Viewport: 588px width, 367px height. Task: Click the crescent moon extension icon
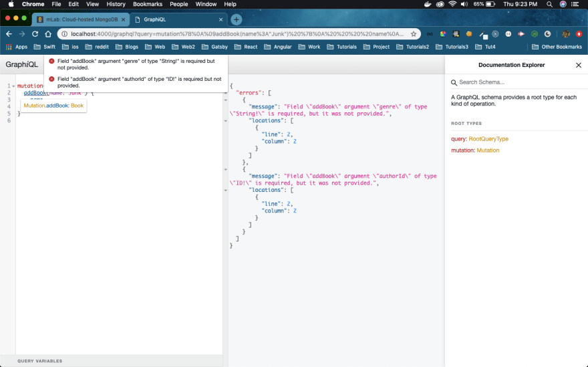tap(548, 34)
